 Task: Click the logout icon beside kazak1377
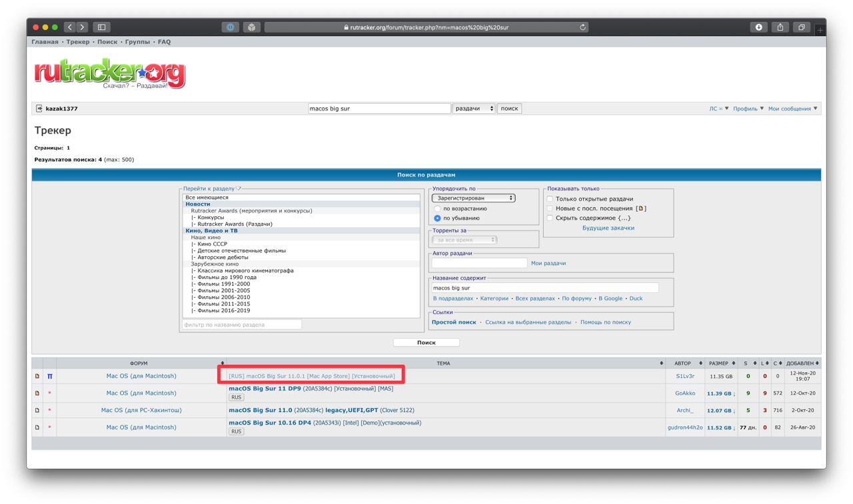click(39, 109)
